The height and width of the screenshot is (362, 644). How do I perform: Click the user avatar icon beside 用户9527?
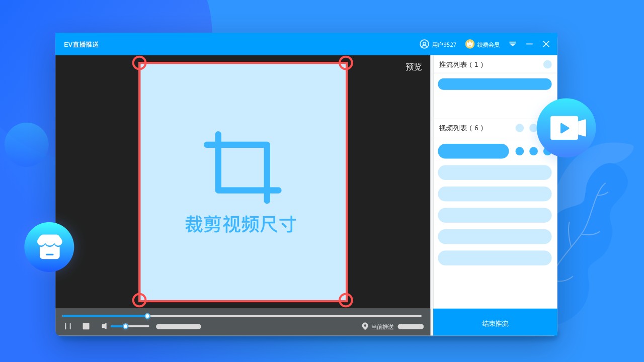[x=424, y=44]
